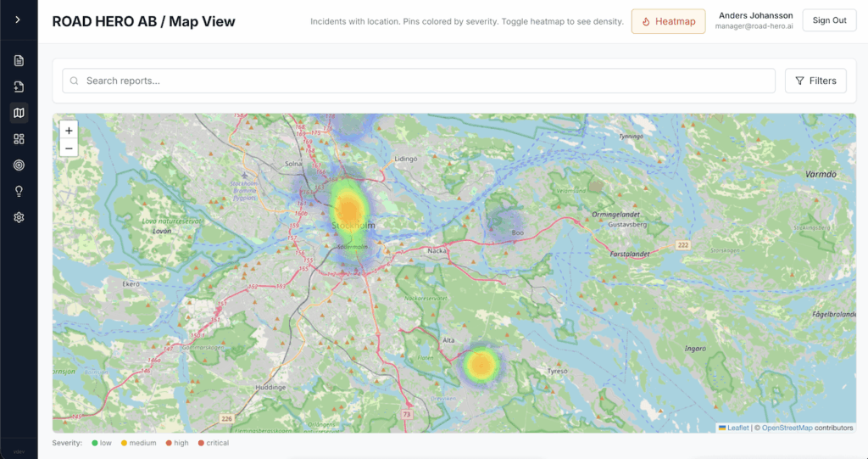The height and width of the screenshot is (459, 868).
Task: Toggle the Heatmap button
Action: pyautogui.click(x=668, y=21)
